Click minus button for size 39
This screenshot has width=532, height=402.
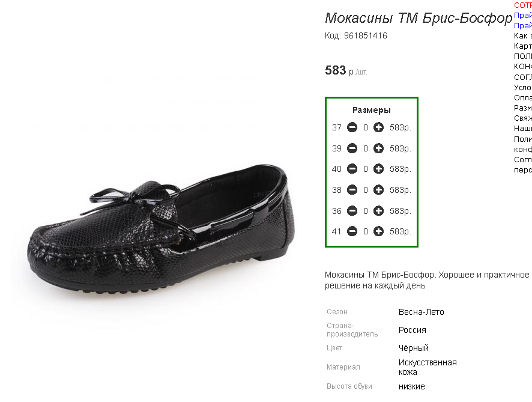coord(352,148)
